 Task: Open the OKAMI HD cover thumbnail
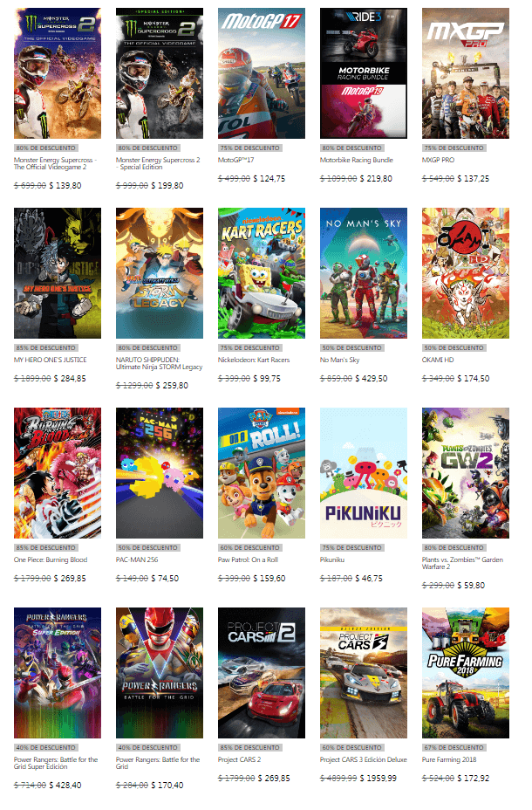coord(466,272)
